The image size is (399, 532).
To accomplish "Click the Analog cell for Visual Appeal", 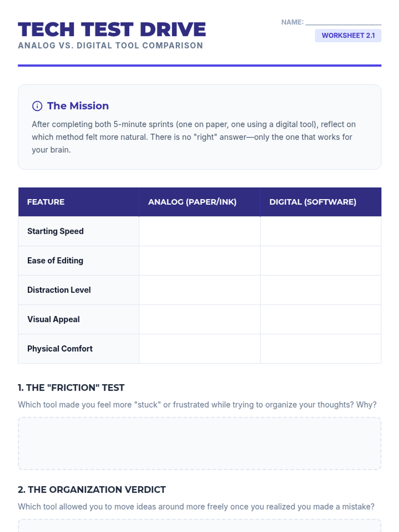I will point(199,319).
